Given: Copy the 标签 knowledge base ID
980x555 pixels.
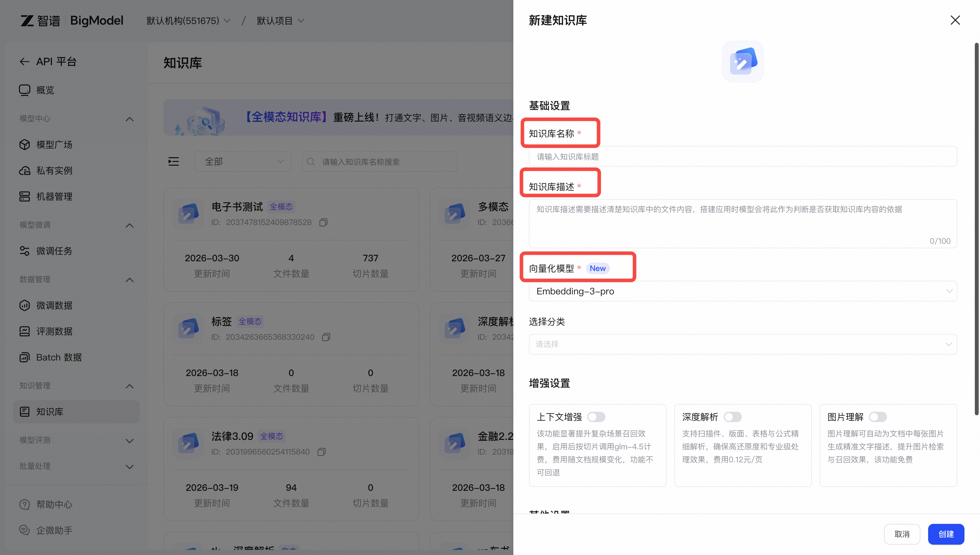Looking at the screenshot, I should (326, 337).
